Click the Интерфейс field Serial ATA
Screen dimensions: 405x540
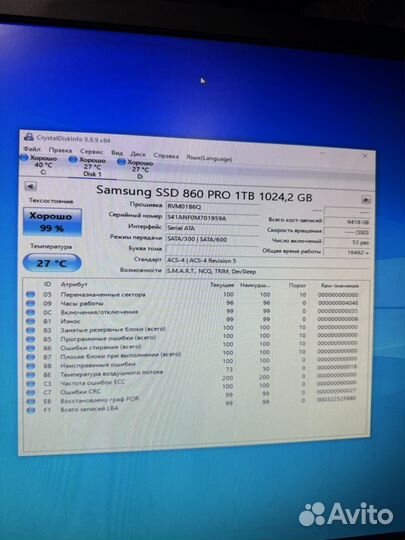point(212,228)
